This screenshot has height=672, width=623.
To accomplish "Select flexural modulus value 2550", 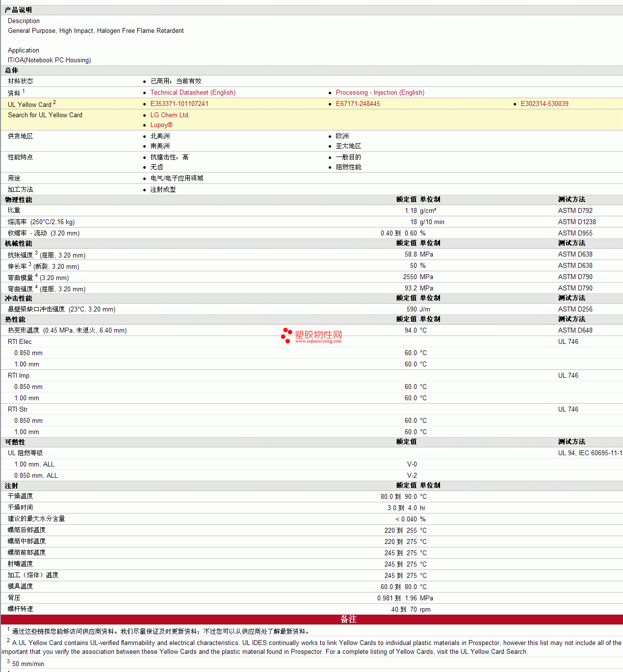I will 410,277.
